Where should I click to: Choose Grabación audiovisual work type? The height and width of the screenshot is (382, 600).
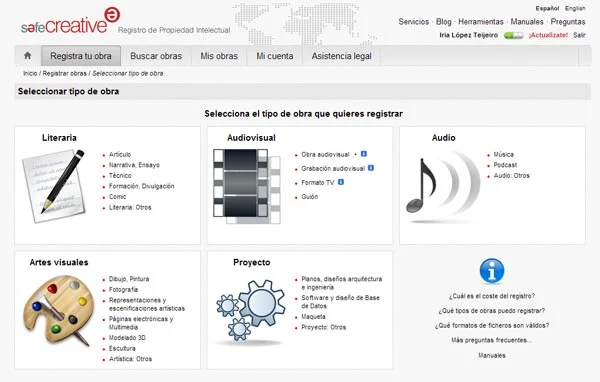click(333, 168)
